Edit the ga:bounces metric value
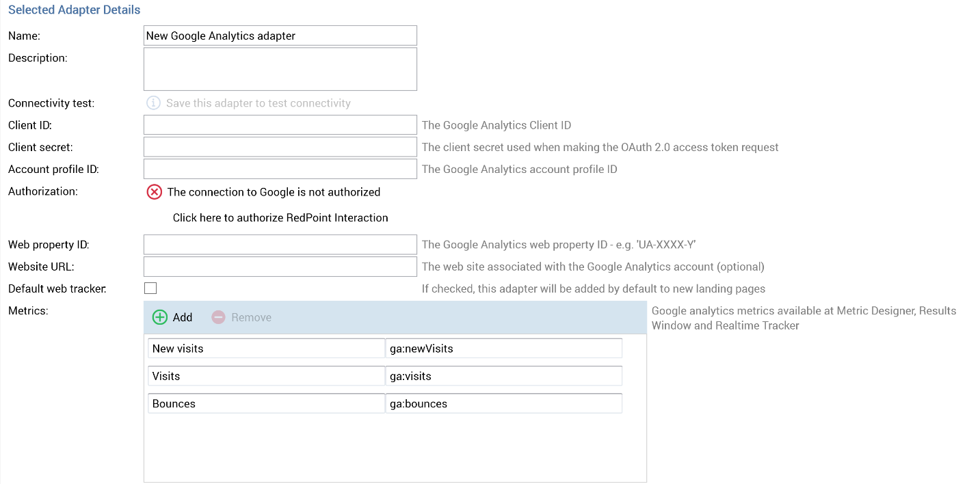Viewport: 980px width, 484px height. pyautogui.click(x=503, y=404)
